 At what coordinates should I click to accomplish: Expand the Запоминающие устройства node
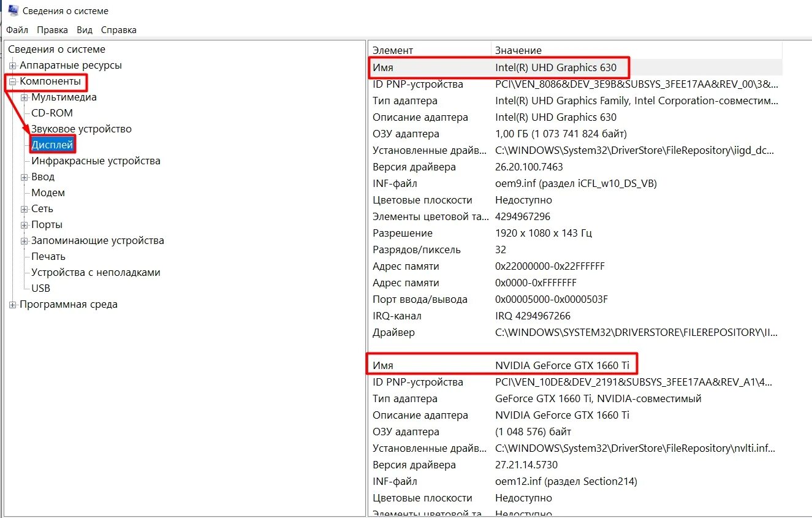(x=25, y=241)
